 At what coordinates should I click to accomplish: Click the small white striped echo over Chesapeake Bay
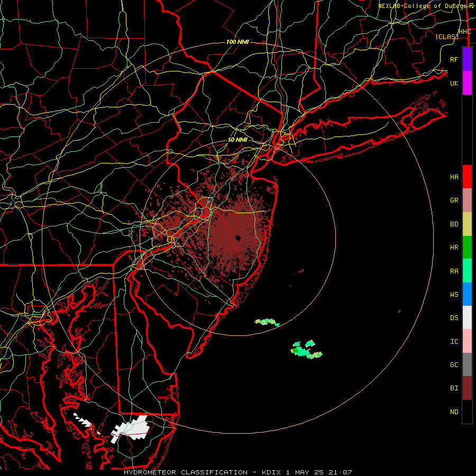(x=83, y=421)
